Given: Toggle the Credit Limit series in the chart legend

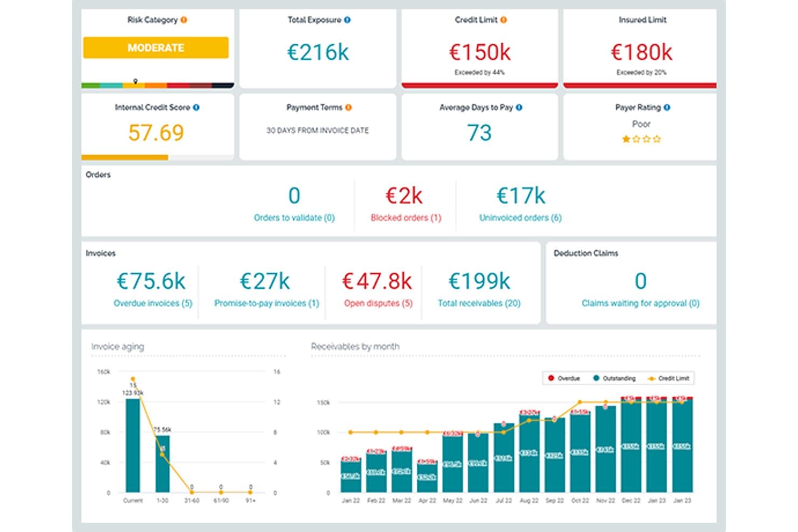Looking at the screenshot, I should [x=669, y=378].
